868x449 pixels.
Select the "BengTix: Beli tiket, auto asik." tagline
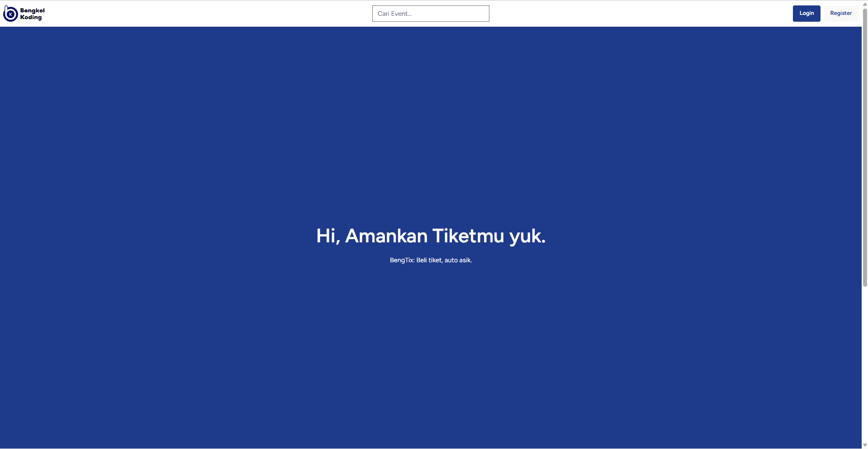coord(431,260)
